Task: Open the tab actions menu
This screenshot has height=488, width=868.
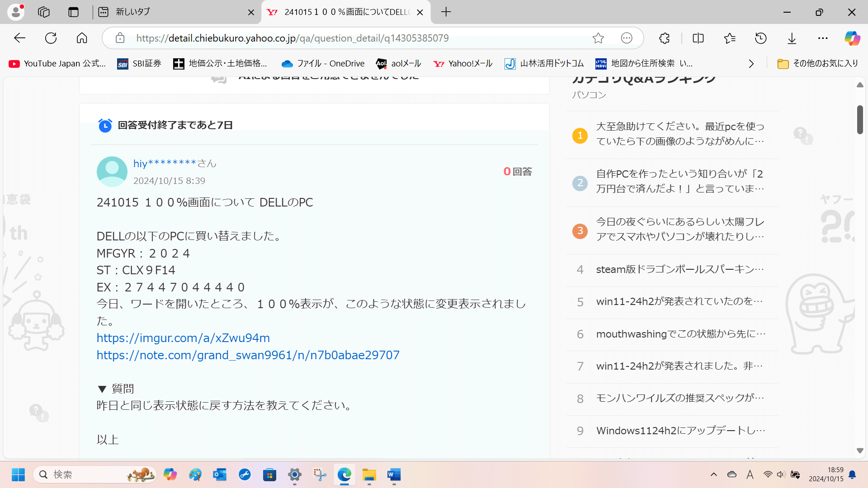Action: [x=103, y=12]
